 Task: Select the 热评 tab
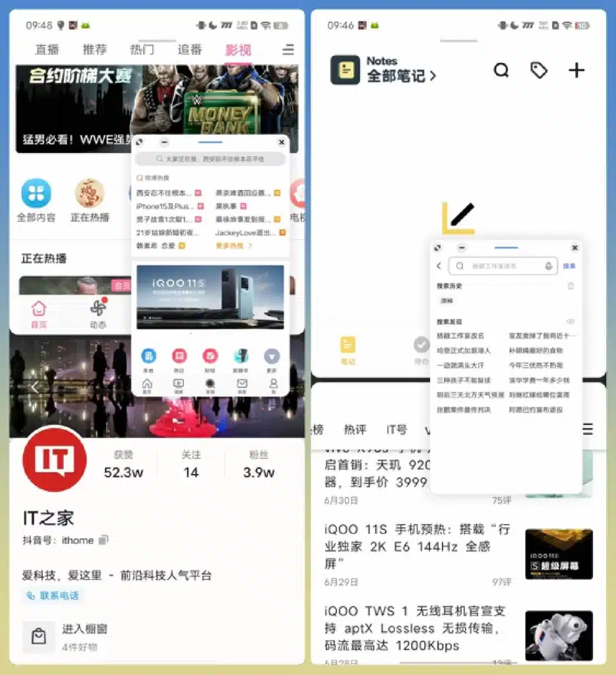355,430
